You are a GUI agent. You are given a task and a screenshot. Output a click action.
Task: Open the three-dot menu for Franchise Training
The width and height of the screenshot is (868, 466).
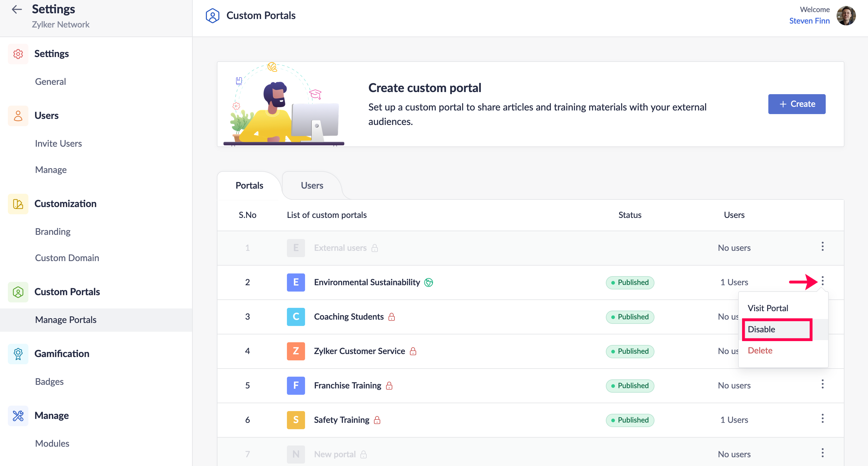tap(822, 384)
